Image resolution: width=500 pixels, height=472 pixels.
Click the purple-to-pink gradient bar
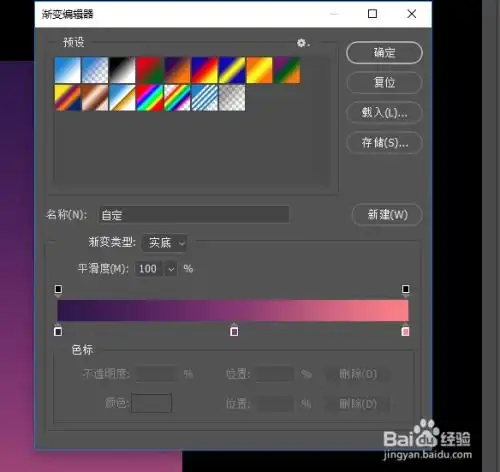233,310
